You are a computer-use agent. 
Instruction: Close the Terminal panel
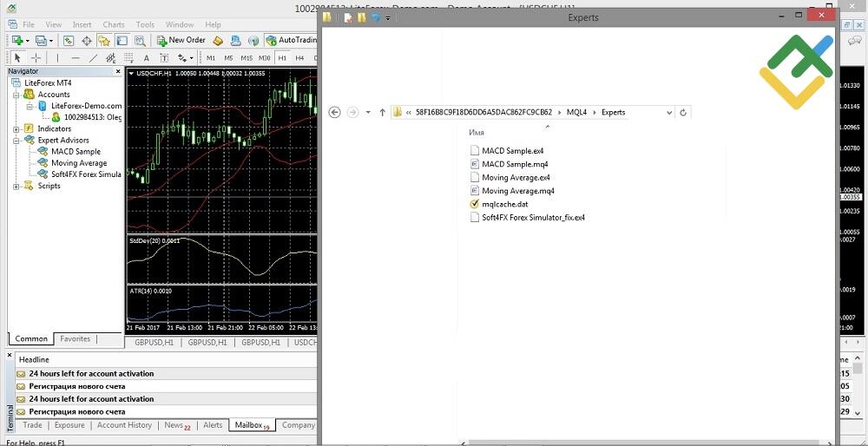click(10, 355)
